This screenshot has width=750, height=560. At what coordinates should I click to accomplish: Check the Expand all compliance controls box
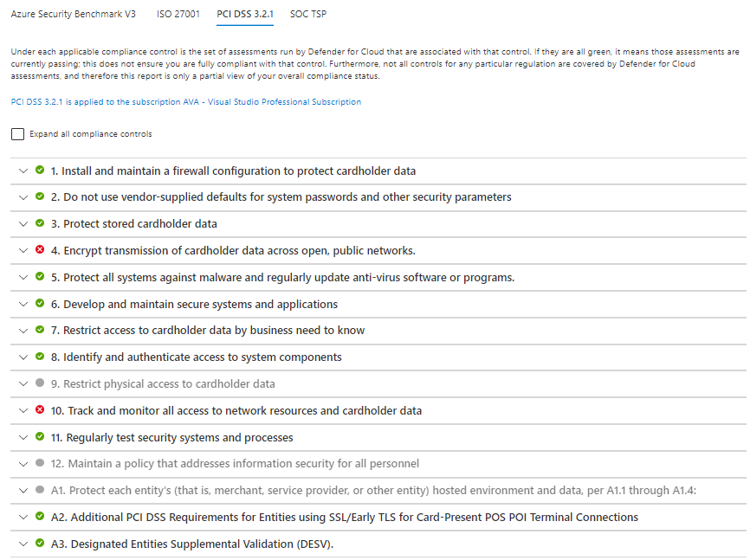(x=18, y=134)
